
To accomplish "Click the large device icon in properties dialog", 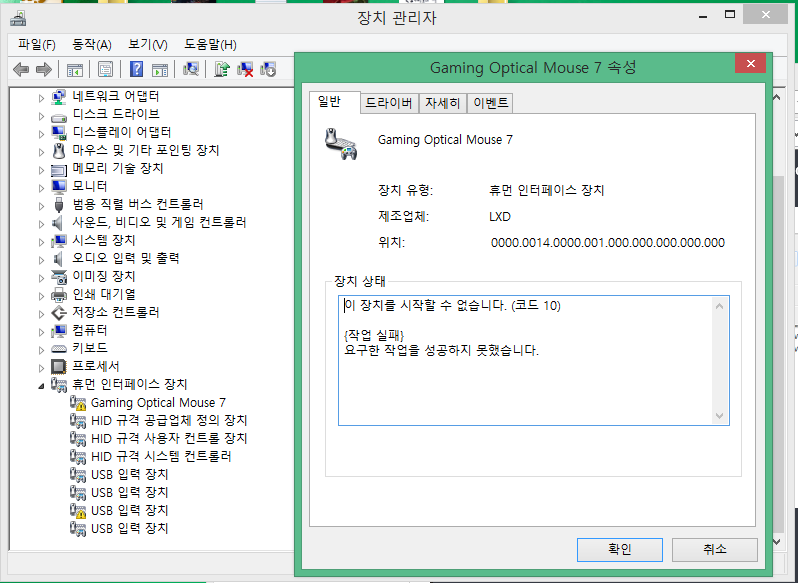I will click(x=341, y=143).
